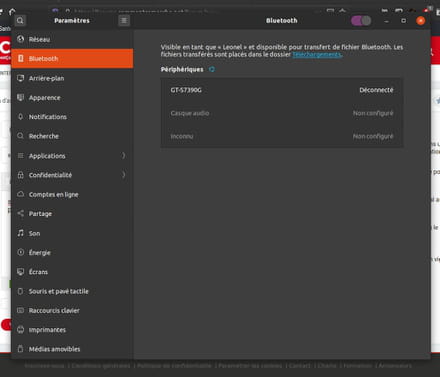Click the Apparence icon
The width and height of the screenshot is (440, 377).
tap(21, 97)
